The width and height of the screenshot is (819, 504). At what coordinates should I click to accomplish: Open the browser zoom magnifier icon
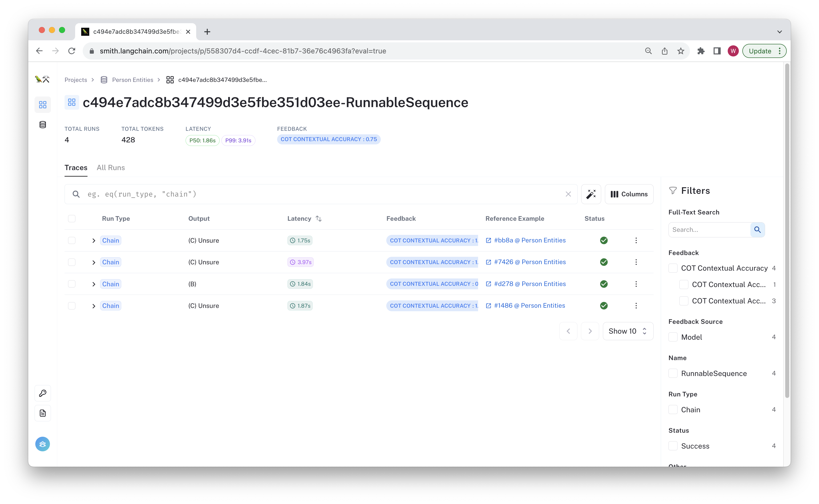point(648,51)
